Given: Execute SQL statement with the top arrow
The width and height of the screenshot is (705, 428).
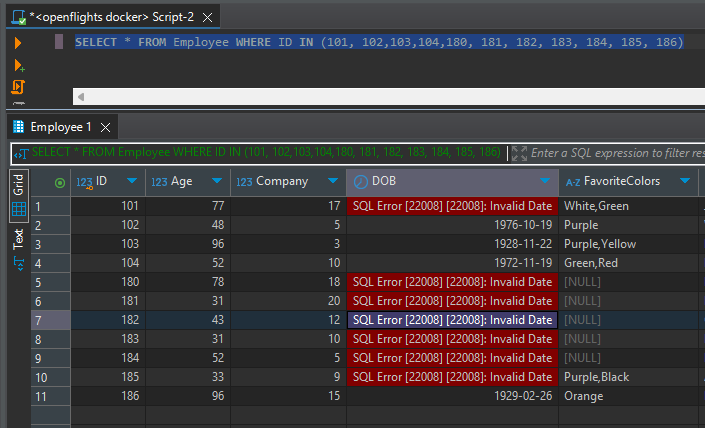Looking at the screenshot, I should 18,42.
